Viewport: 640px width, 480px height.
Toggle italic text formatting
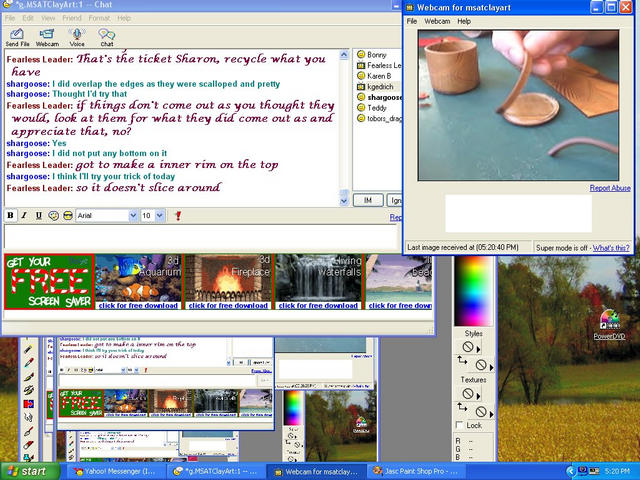24,216
